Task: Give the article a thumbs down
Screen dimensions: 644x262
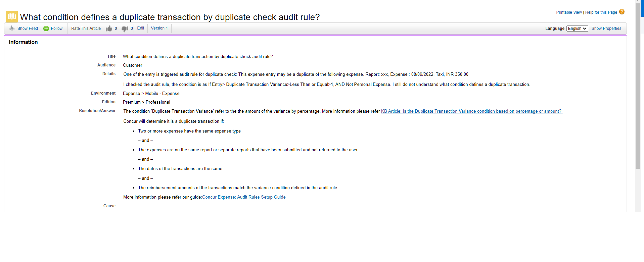Action: point(125,29)
